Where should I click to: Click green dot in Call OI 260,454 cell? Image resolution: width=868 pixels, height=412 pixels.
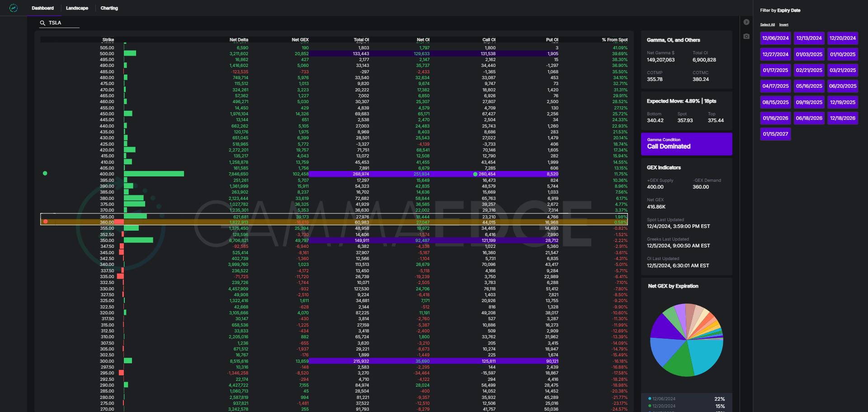pyautogui.click(x=475, y=174)
